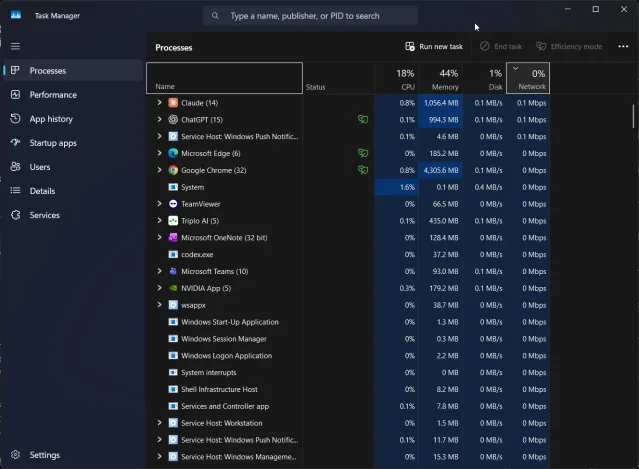The width and height of the screenshot is (639, 469).
Task: Expand Microsoft OneNote (32 bit) row
Action: tap(159, 238)
